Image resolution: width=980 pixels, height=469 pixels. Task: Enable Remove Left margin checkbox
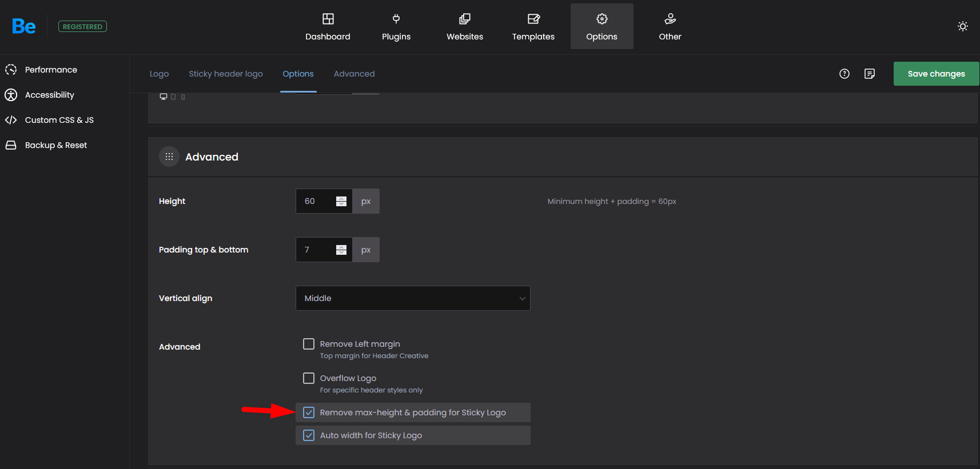pos(309,344)
